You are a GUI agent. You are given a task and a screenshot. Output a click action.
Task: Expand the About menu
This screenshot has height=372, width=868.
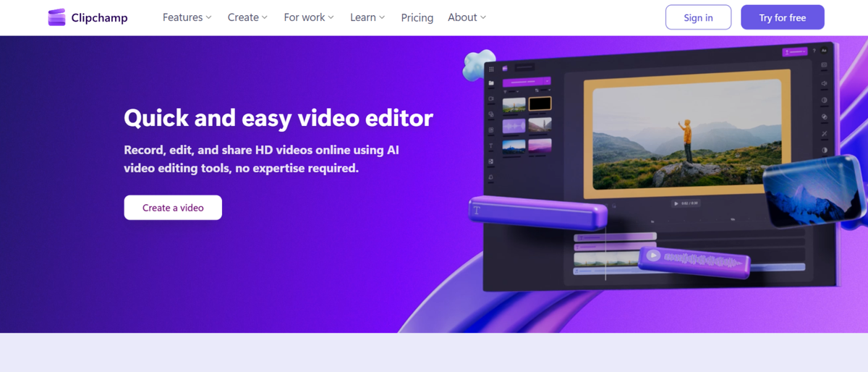pyautogui.click(x=467, y=17)
